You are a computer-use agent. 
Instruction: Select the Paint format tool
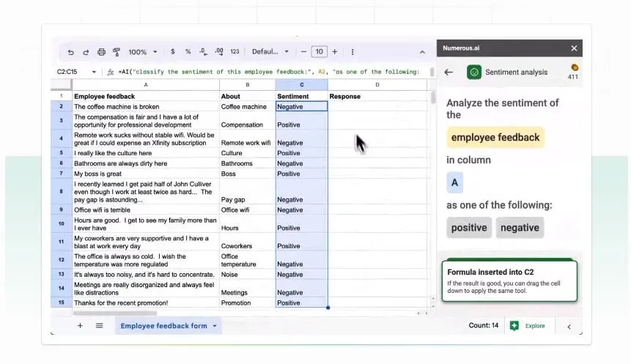coord(117,52)
